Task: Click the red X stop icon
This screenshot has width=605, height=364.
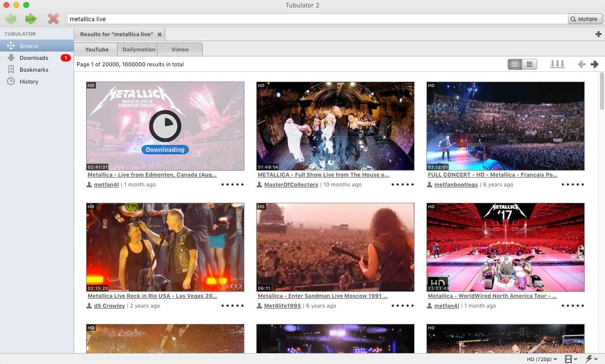Action: (x=53, y=19)
